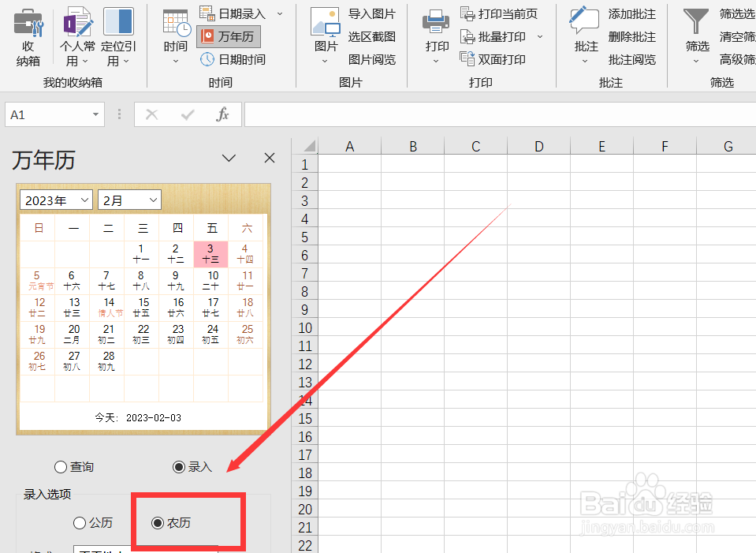Click the fx insert function icon

click(x=222, y=115)
